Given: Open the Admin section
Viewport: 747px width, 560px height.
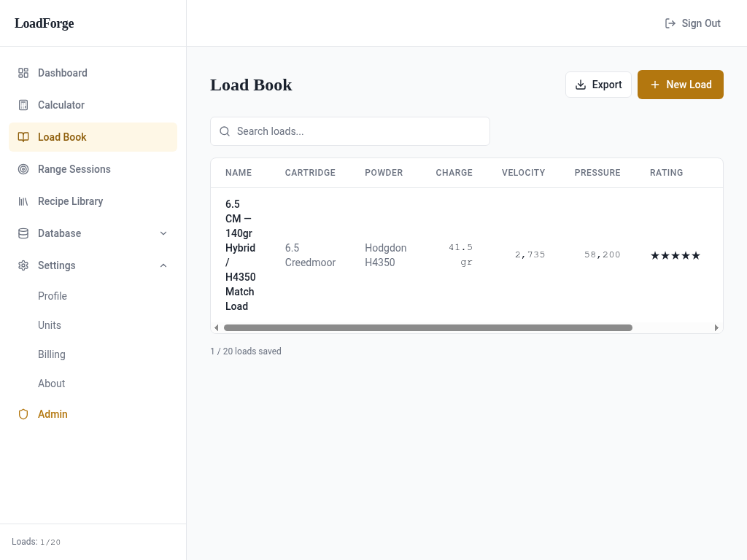Looking at the screenshot, I should click(x=93, y=414).
